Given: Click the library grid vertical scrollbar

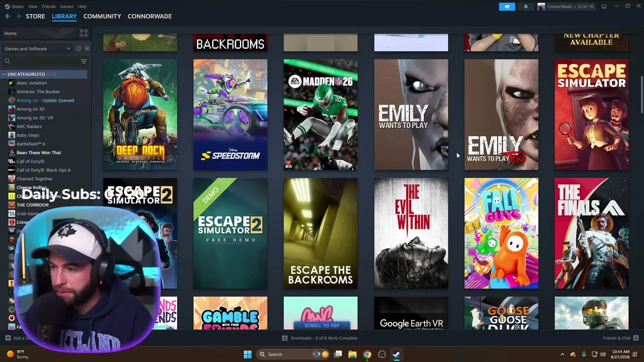Looking at the screenshot, I should 641,96.
